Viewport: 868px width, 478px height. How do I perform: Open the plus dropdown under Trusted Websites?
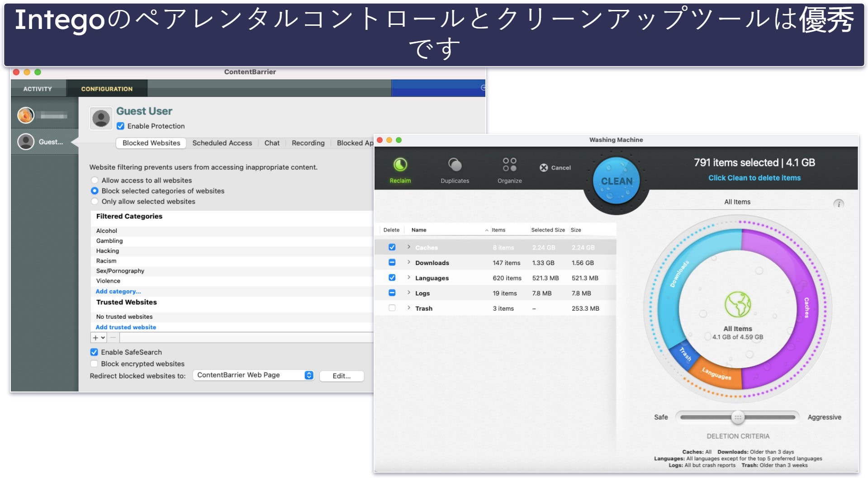click(x=99, y=337)
